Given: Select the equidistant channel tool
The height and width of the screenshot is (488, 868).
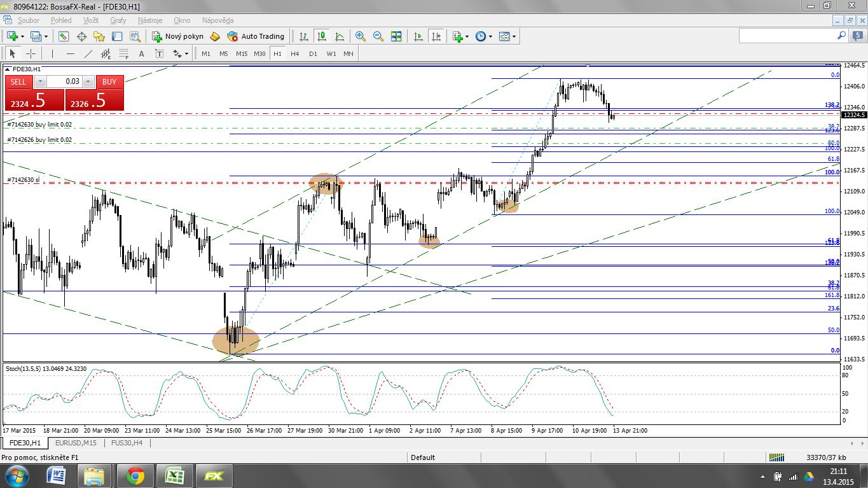Looking at the screenshot, I should (x=106, y=53).
